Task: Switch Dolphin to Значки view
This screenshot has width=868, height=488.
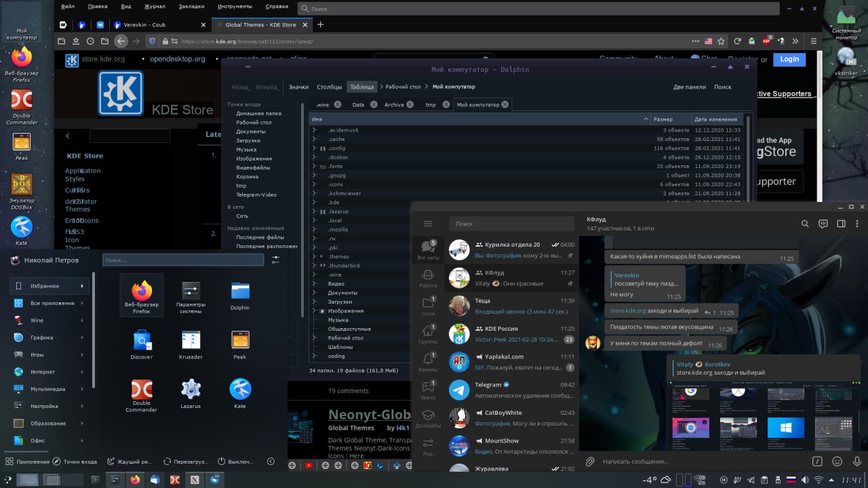Action: click(298, 87)
